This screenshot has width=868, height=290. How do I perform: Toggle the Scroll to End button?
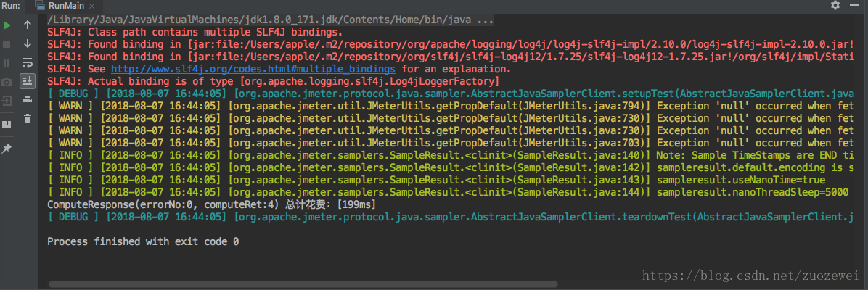tap(27, 81)
